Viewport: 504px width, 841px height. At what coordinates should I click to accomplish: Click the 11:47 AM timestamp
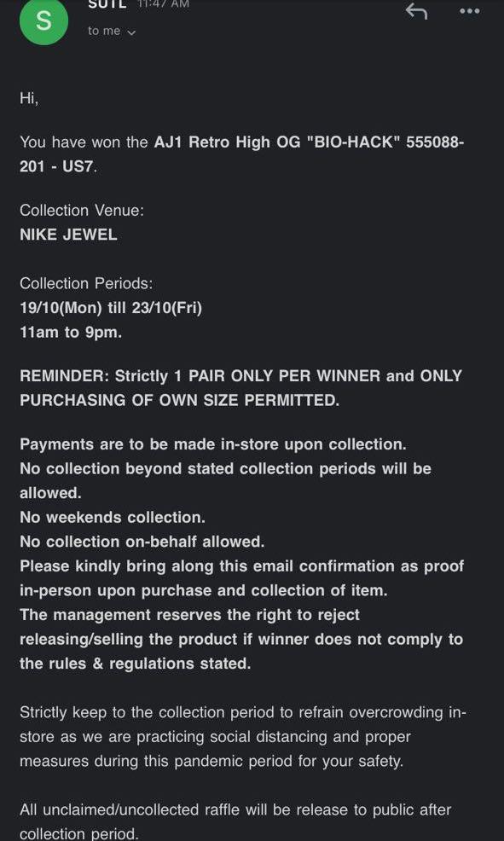pyautogui.click(x=164, y=3)
